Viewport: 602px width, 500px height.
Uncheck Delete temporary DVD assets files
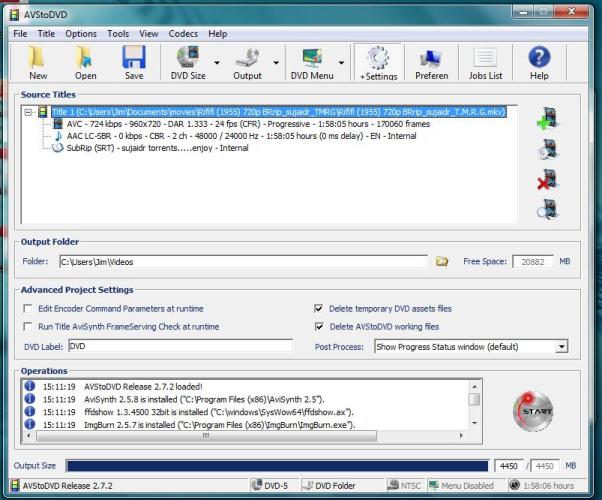click(318, 308)
